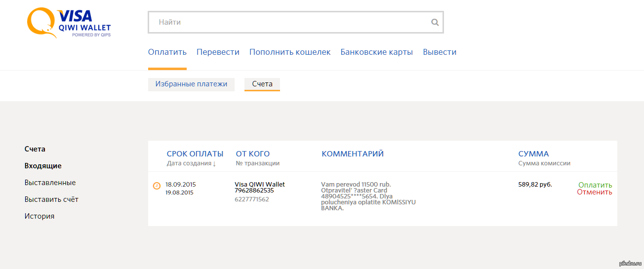Open Выставить счёт in the sidebar
644x269 pixels.
(51, 199)
